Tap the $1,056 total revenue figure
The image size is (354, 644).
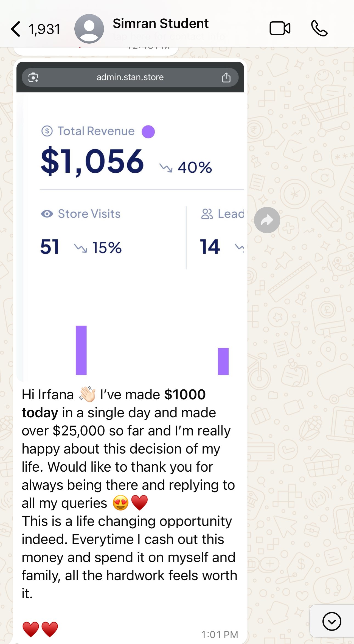coord(92,161)
